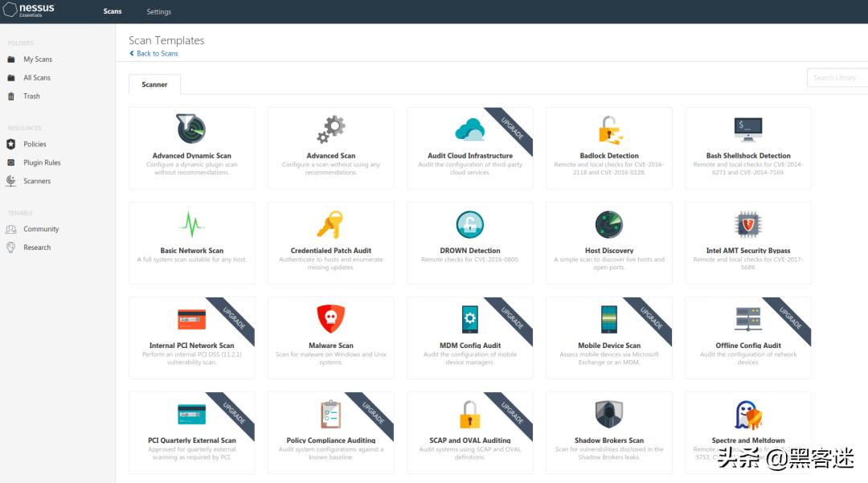Open the Advanced Dynamic Scan radar icon
The width and height of the screenshot is (868, 483).
click(191, 129)
